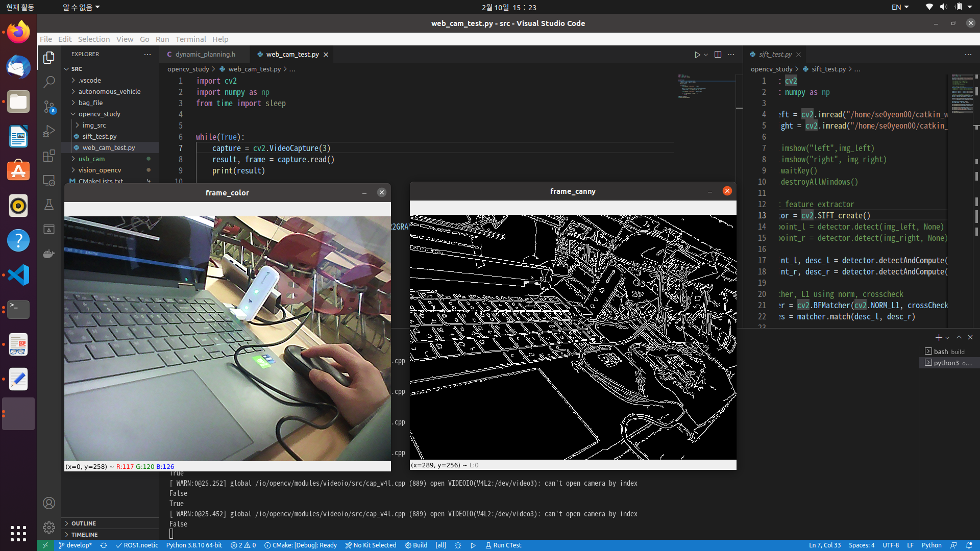The image size is (980, 551).
Task: Open the Manage gear icon
Action: (x=49, y=527)
